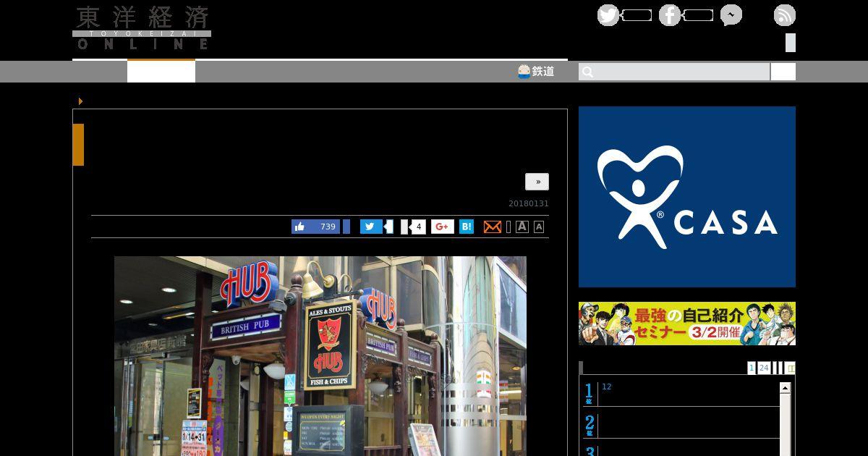Open the rank 2 article entry
The width and height of the screenshot is (868, 456).
681,425
